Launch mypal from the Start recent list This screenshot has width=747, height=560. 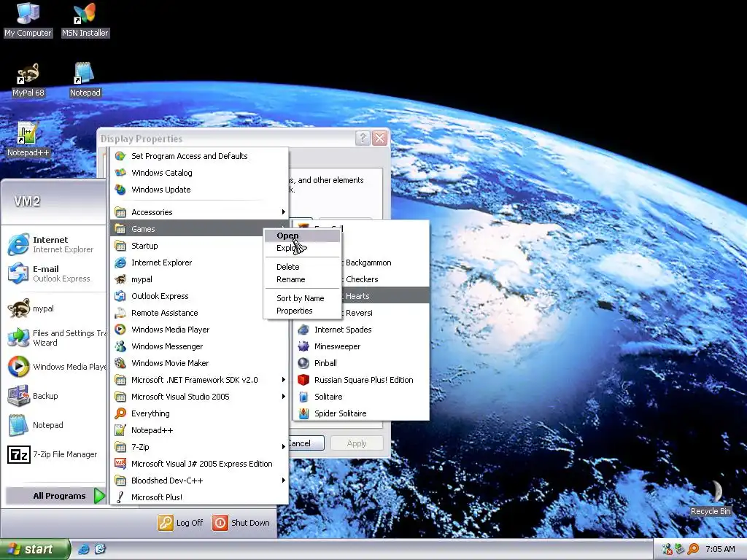(x=54, y=308)
